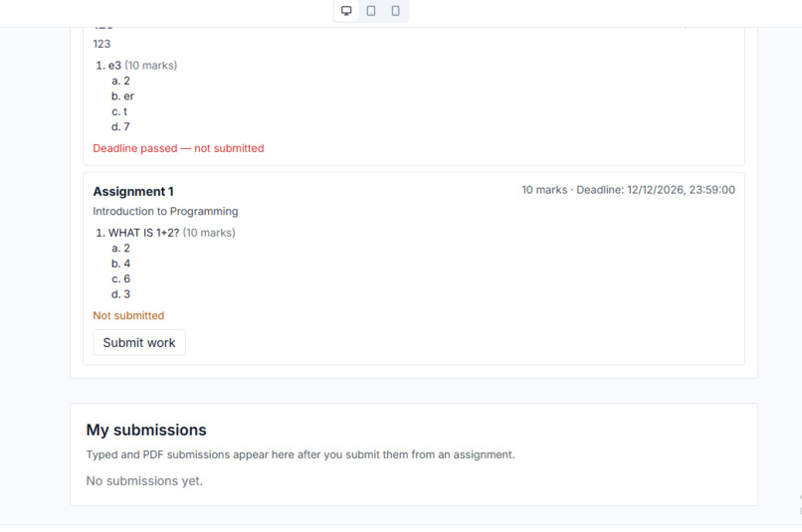The height and width of the screenshot is (532, 802).
Task: Select option 'b. er'
Action: coord(122,96)
